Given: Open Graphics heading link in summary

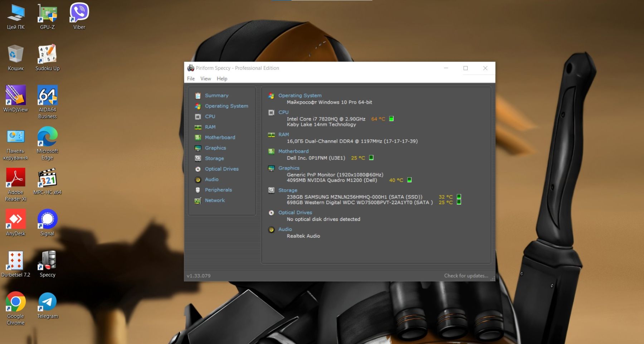Looking at the screenshot, I should (x=289, y=168).
